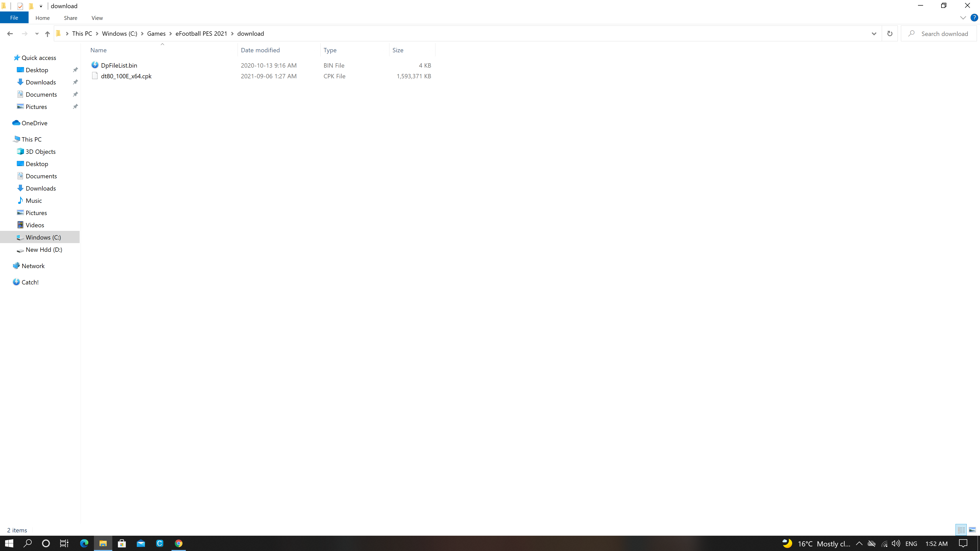Open the Windows Start menu
Image resolution: width=980 pixels, height=551 pixels.
(9, 543)
